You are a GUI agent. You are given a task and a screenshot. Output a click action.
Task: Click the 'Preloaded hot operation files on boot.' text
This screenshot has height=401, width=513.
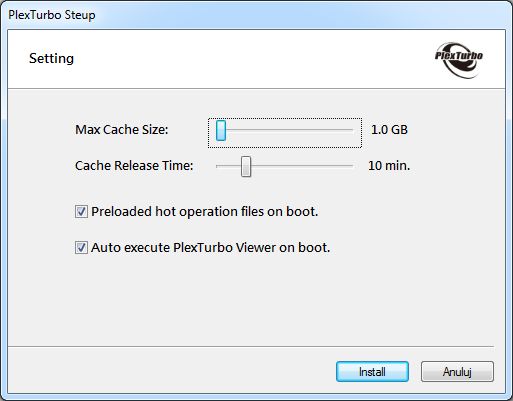pyautogui.click(x=205, y=212)
